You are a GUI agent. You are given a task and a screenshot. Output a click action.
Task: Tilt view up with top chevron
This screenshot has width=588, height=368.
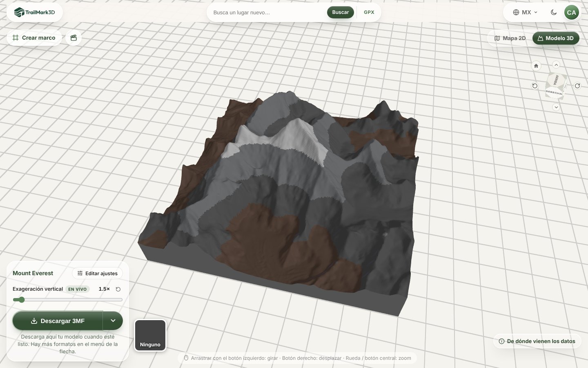click(556, 65)
